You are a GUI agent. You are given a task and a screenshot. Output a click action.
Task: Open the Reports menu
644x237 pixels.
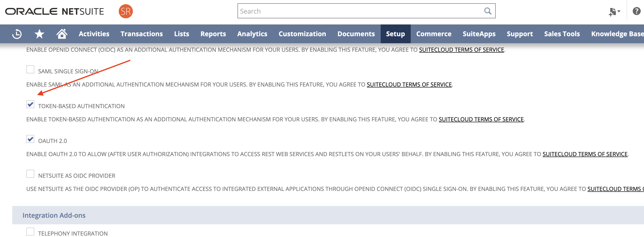point(213,34)
